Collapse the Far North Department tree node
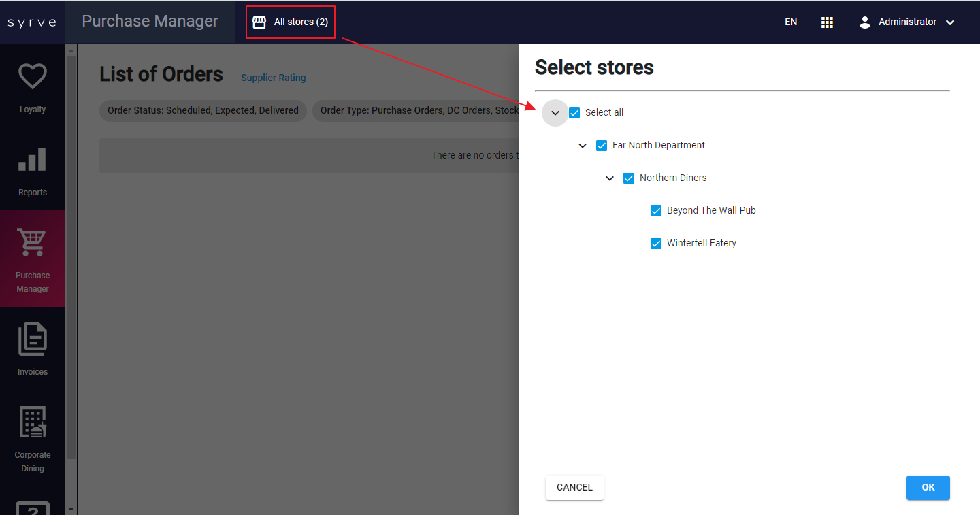Screen dimensions: 980x515 [583, 146]
